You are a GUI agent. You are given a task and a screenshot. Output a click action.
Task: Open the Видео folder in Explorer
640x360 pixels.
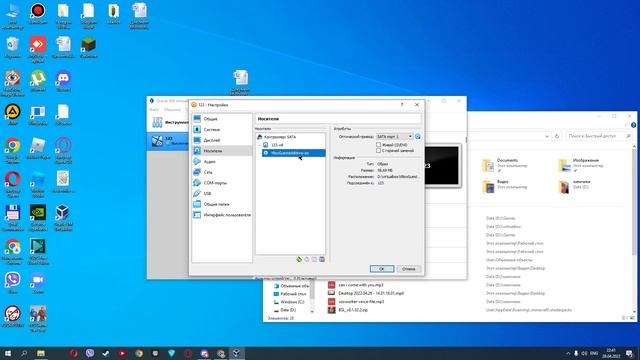[505, 186]
